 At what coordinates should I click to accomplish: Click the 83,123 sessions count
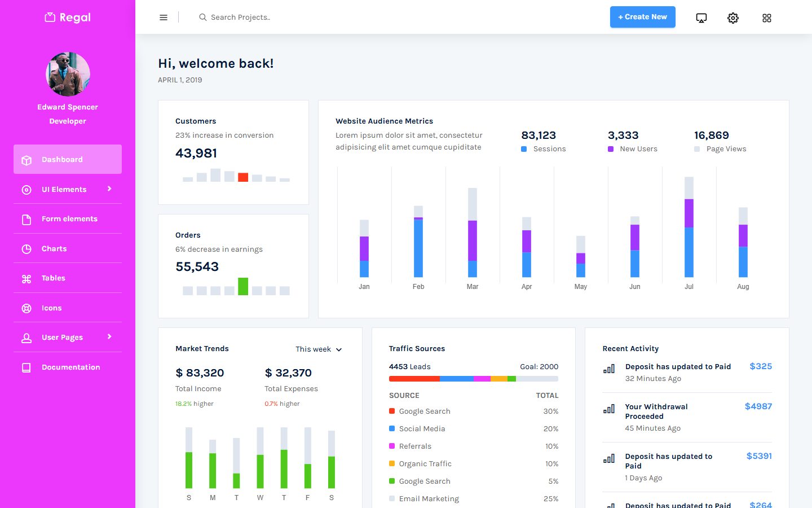tap(539, 135)
